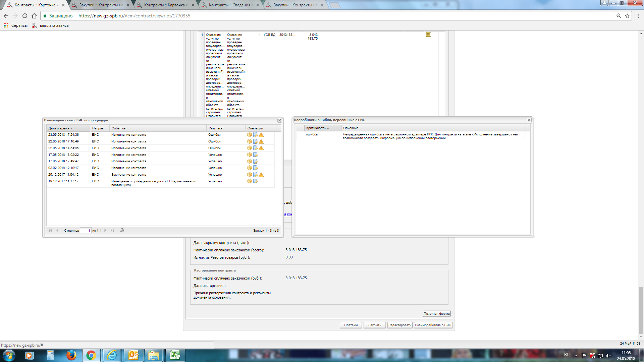Open document icon in 02.02.2018 12:19:17 row
The height and width of the screenshot is (362, 644).
click(255, 168)
